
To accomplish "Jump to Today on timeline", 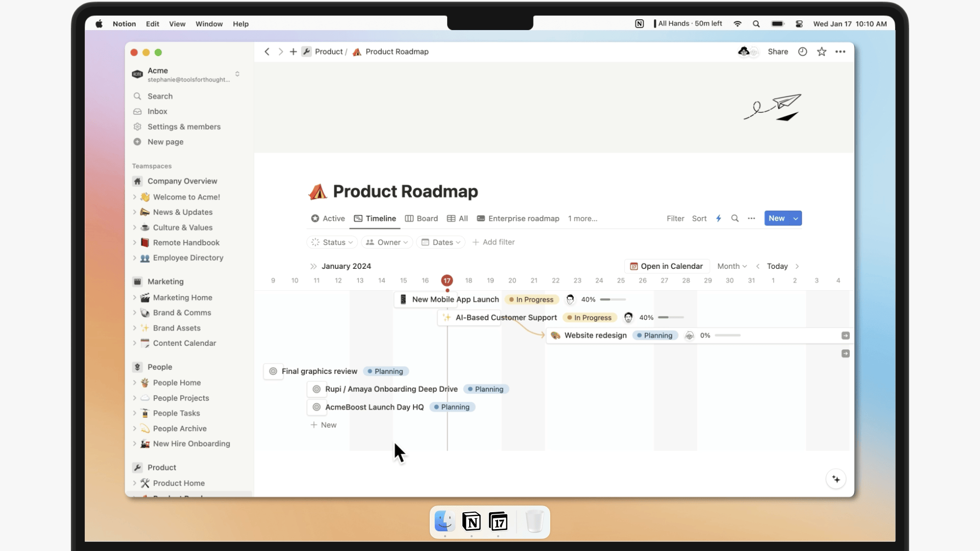I will point(777,266).
